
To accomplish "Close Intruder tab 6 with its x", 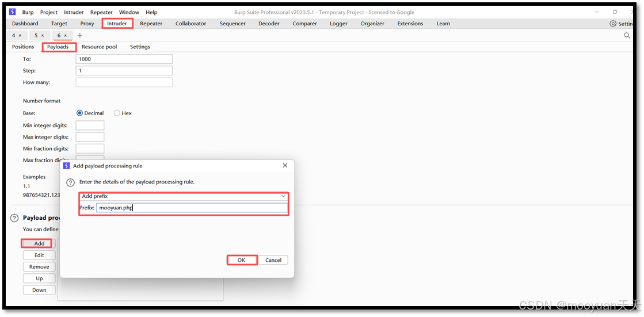I will click(x=65, y=36).
